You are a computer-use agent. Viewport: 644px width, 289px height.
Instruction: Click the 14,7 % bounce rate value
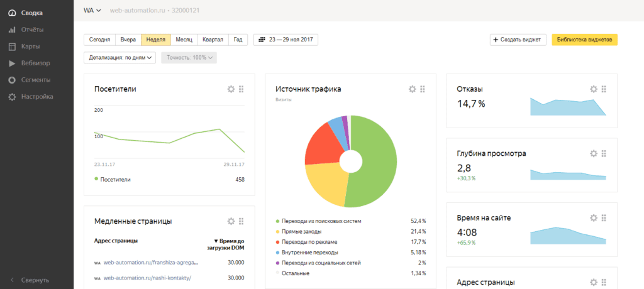click(x=471, y=104)
